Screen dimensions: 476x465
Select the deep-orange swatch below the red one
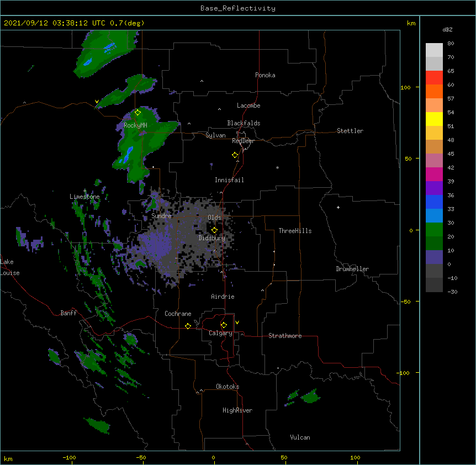[434, 91]
